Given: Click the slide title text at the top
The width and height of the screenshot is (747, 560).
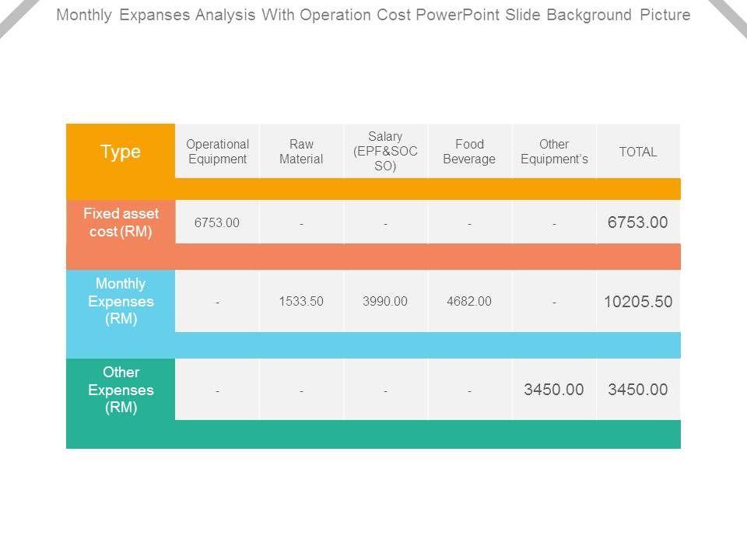Looking at the screenshot, I should [x=373, y=16].
